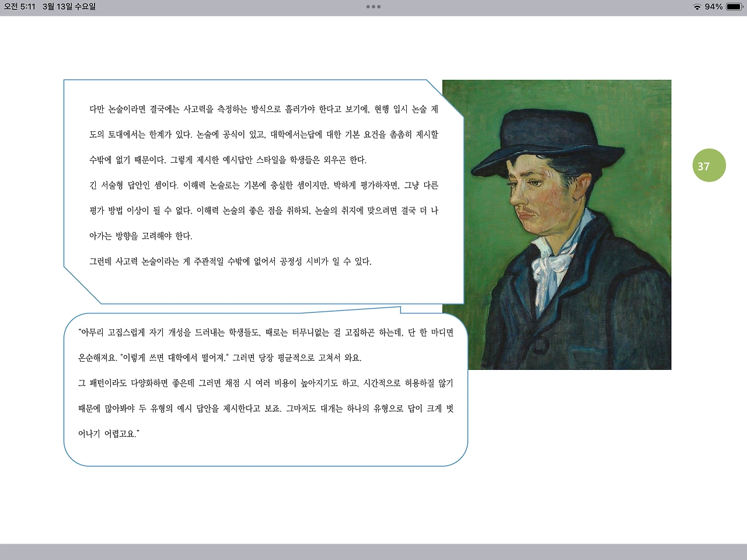747x560 pixels.
Task: Click the line starting "긴 서술형 답안인 셈이다"
Action: tap(264, 185)
